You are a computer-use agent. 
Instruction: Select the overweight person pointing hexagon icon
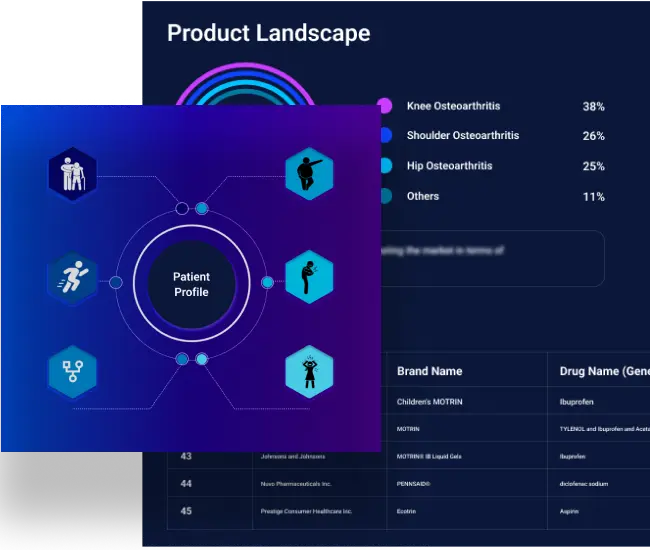[309, 174]
